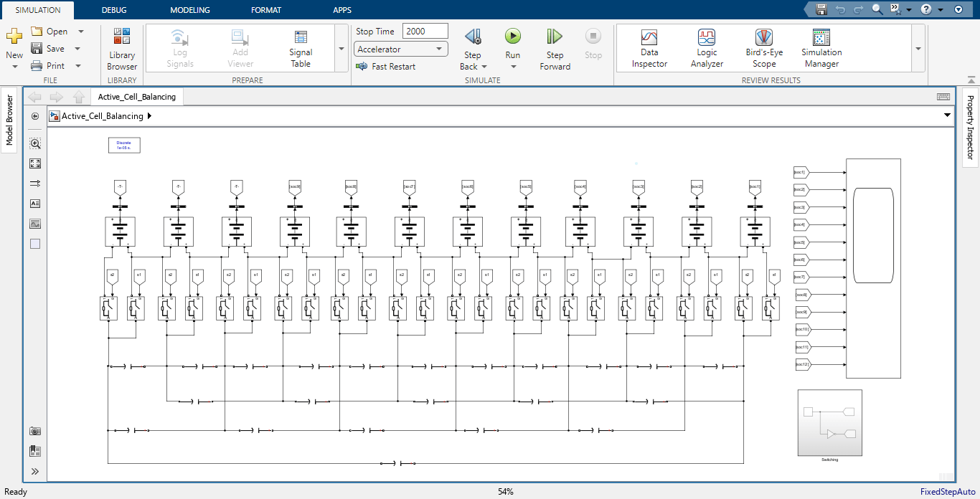Click the Open file icon
This screenshot has height=499, width=980.
(x=37, y=32)
